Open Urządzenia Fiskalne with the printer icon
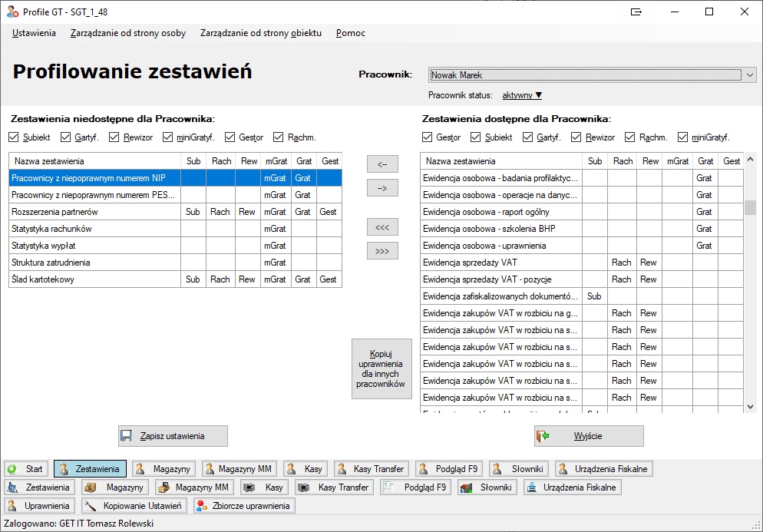 (x=573, y=487)
